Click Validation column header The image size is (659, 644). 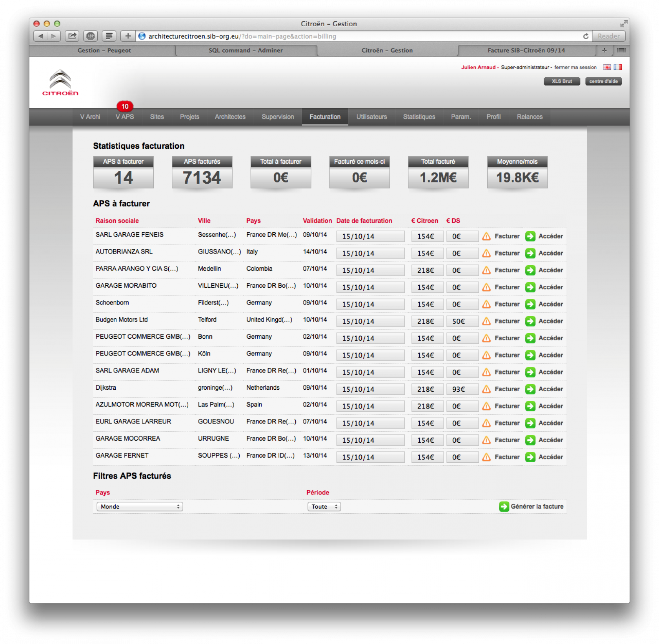click(317, 221)
